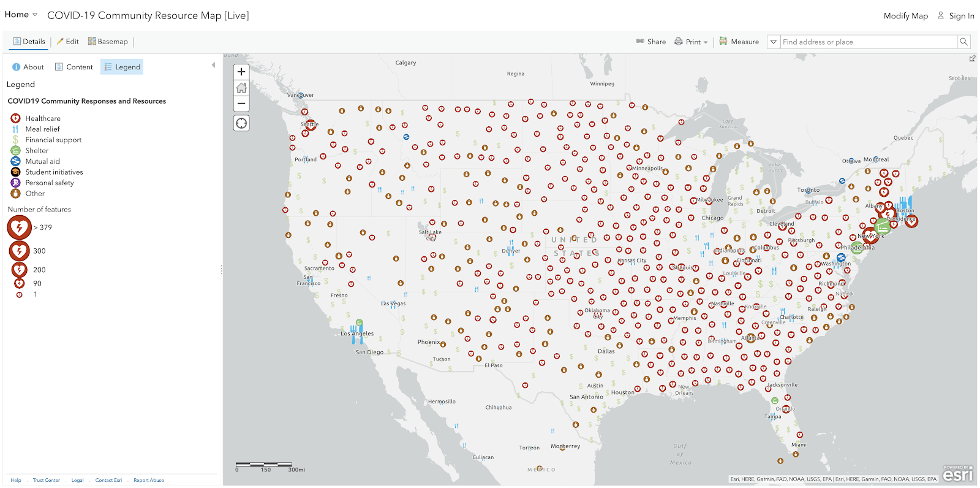Collapse the side panel with arrow
Viewport: 980px width, 488px height.
(213, 65)
